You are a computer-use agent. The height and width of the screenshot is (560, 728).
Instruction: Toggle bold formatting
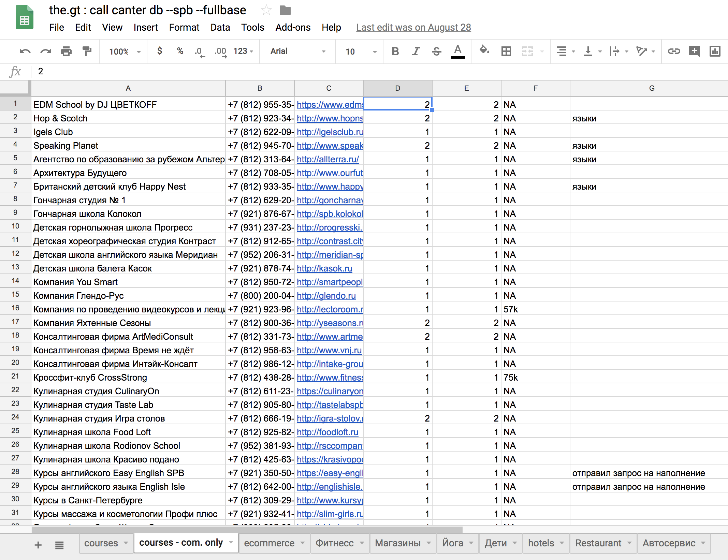[395, 51]
